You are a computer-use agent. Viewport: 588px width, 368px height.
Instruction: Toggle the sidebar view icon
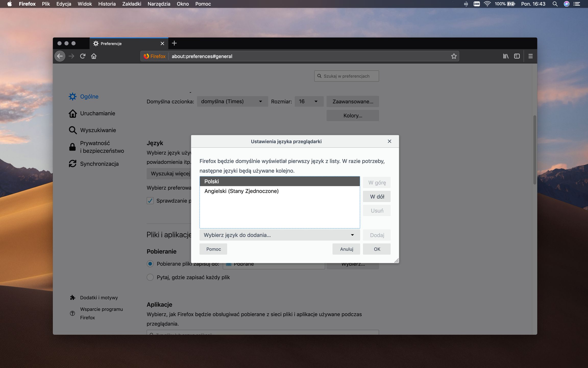(x=517, y=56)
